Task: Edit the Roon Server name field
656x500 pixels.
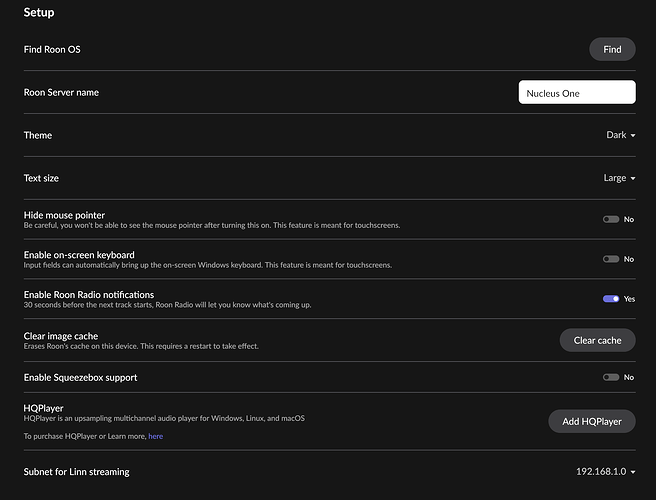Action: (x=577, y=92)
